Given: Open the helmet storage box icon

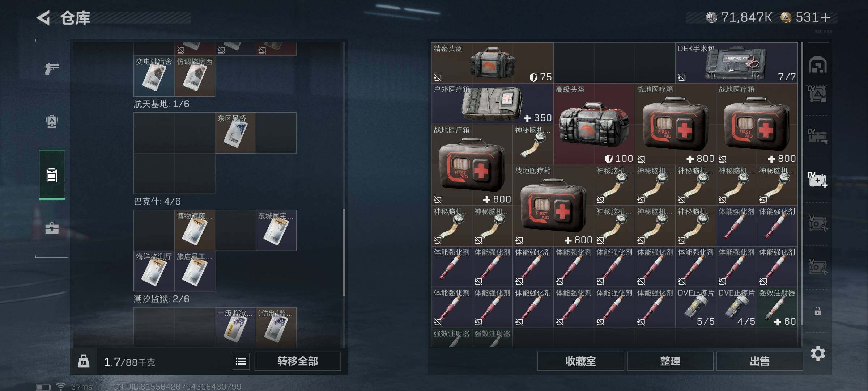Looking at the screenshot, I should pyautogui.click(x=818, y=65).
